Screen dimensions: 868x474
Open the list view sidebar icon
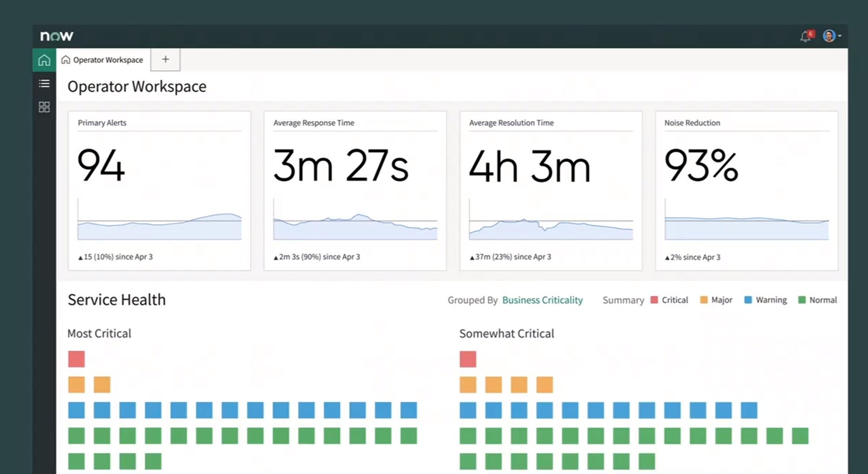pyautogui.click(x=44, y=84)
